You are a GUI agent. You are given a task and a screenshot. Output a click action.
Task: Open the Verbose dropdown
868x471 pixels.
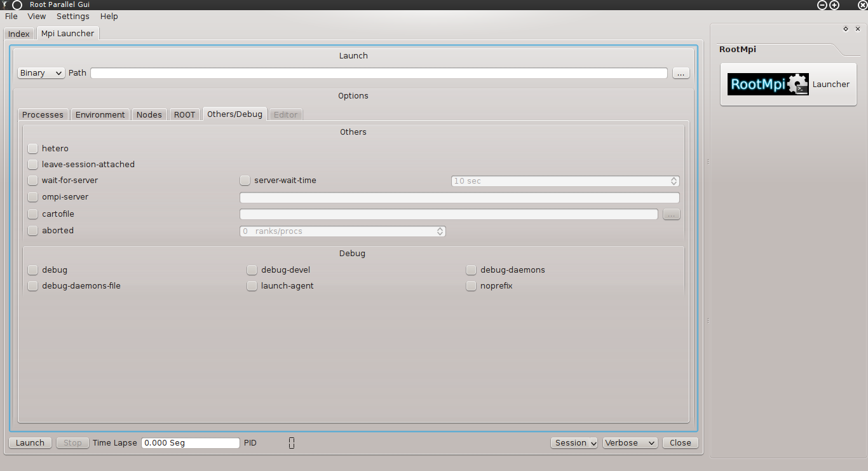630,443
